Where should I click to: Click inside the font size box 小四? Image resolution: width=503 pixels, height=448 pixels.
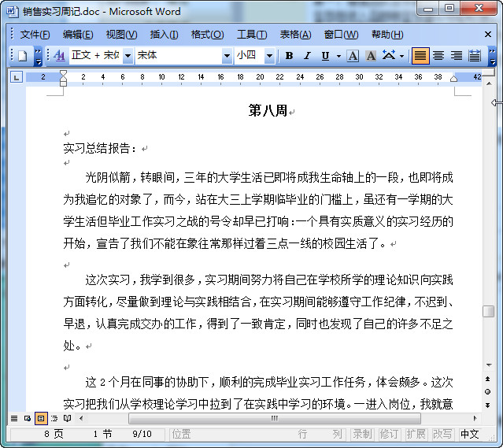pos(250,56)
